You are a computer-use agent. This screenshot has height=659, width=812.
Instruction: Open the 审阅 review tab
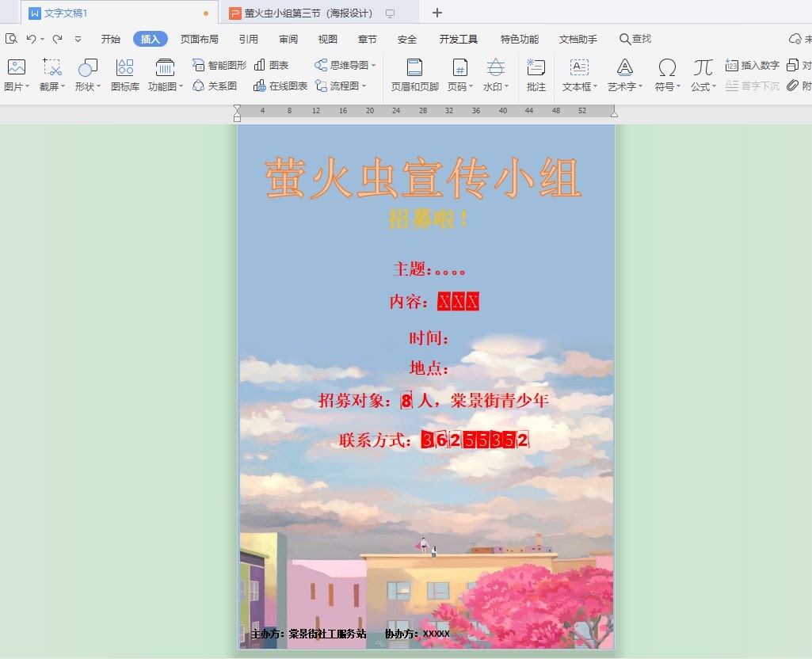click(288, 39)
